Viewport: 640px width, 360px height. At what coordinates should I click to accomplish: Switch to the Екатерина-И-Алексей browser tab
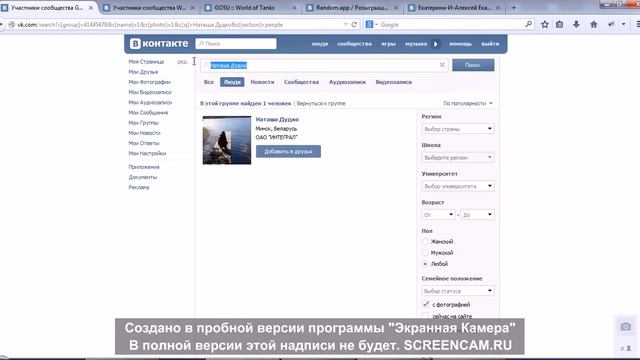tap(455, 7)
